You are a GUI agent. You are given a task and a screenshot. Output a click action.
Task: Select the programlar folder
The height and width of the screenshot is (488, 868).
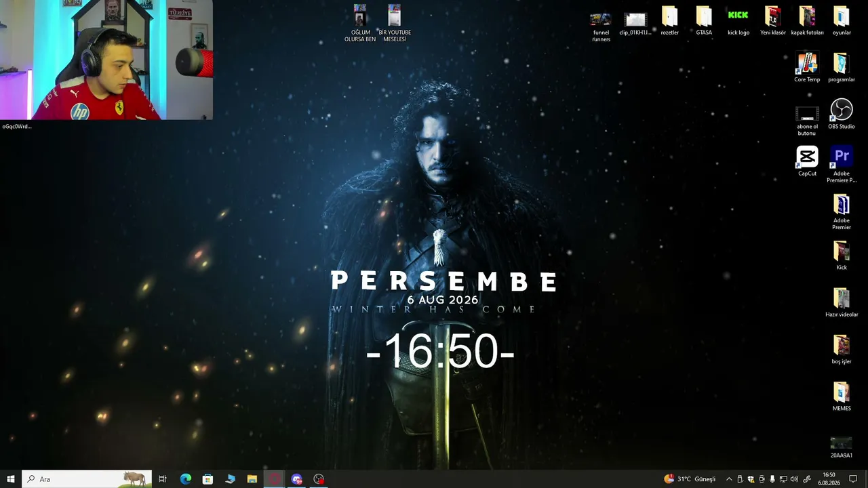point(842,68)
